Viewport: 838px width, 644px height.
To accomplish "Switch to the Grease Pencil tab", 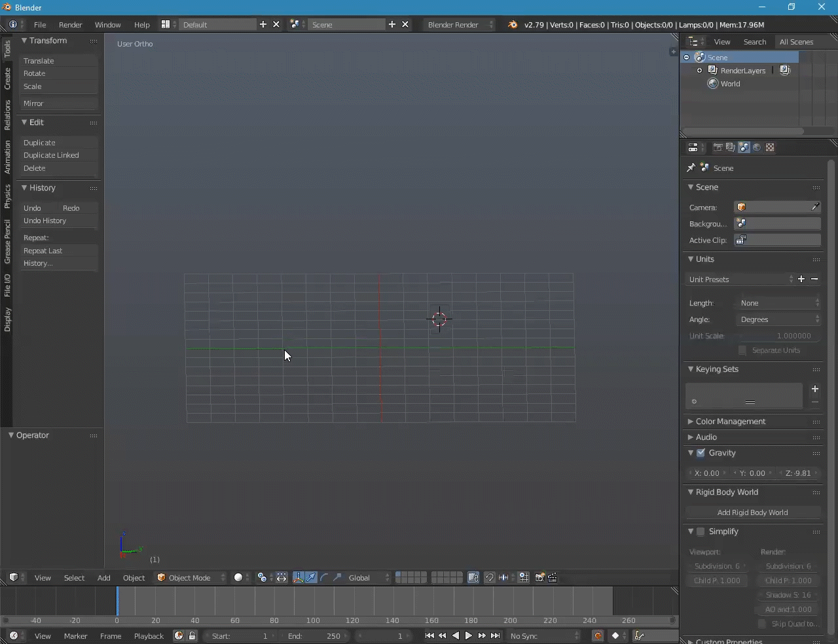I will [x=7, y=241].
